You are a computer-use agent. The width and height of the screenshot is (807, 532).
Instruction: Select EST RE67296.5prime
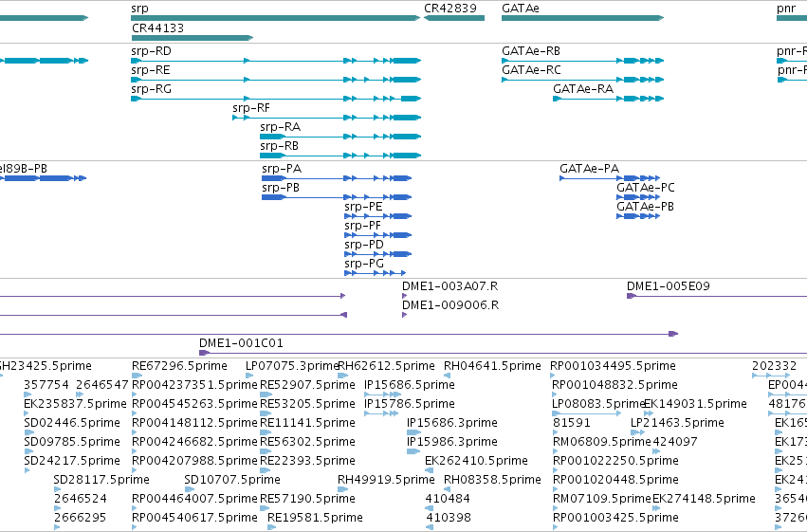[x=135, y=376]
